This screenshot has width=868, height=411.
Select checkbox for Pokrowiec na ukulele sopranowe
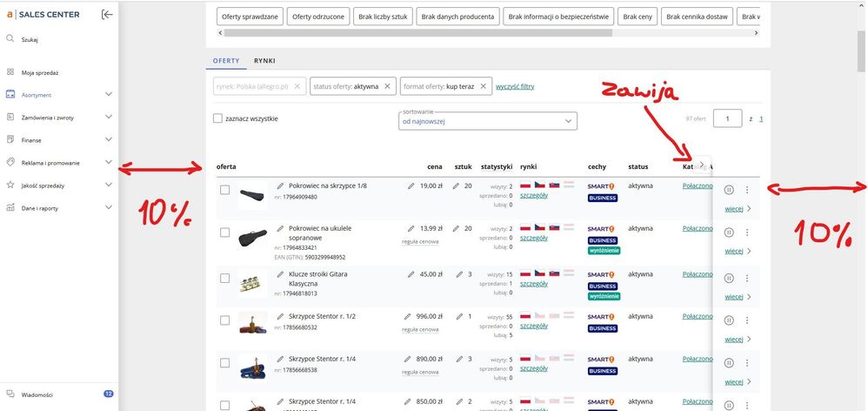coord(224,233)
